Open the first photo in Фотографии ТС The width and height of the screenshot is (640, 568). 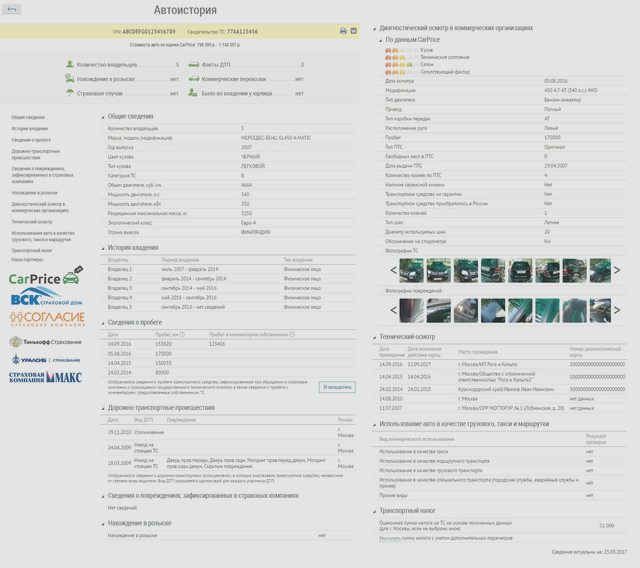[x=411, y=270]
